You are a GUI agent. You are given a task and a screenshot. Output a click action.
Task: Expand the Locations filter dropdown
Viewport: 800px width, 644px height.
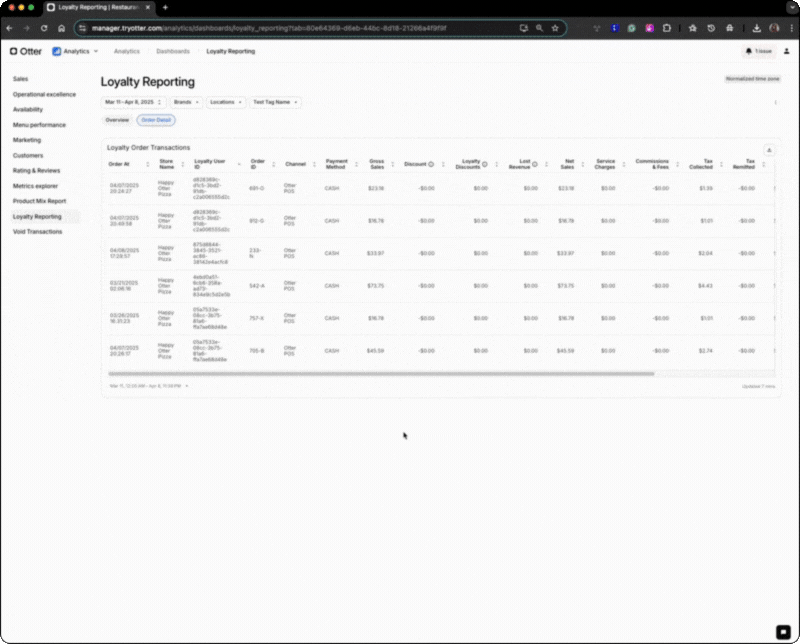click(x=225, y=102)
